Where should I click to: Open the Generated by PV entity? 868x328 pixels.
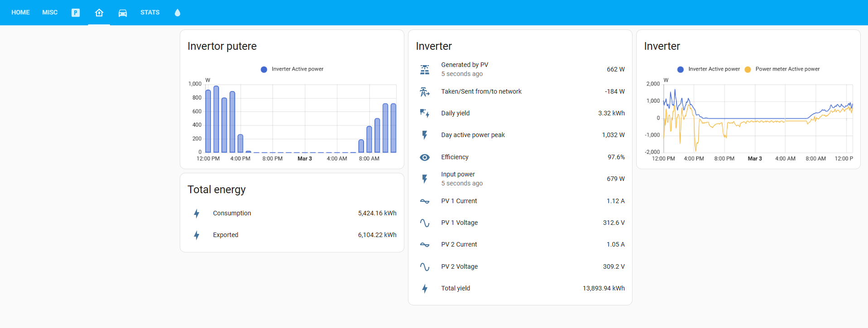[520, 70]
